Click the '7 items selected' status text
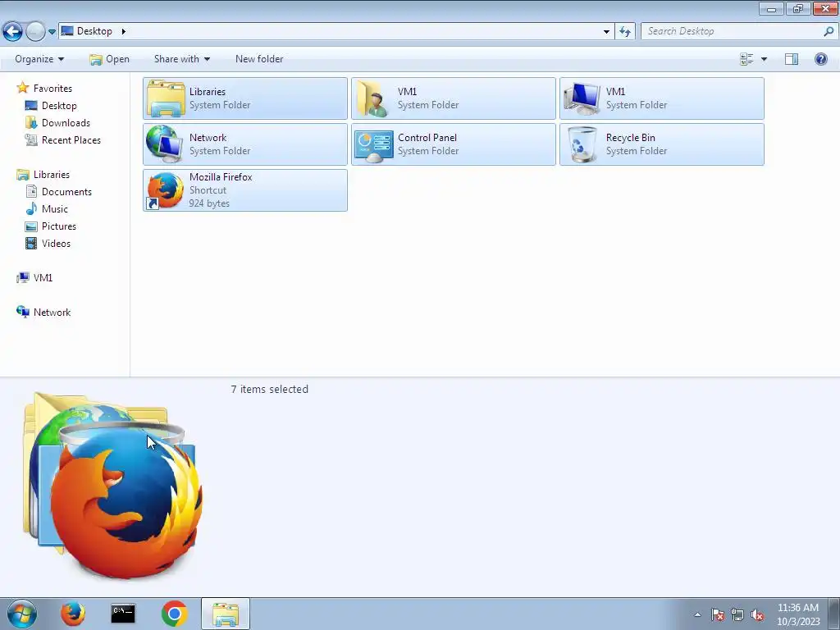 point(269,390)
